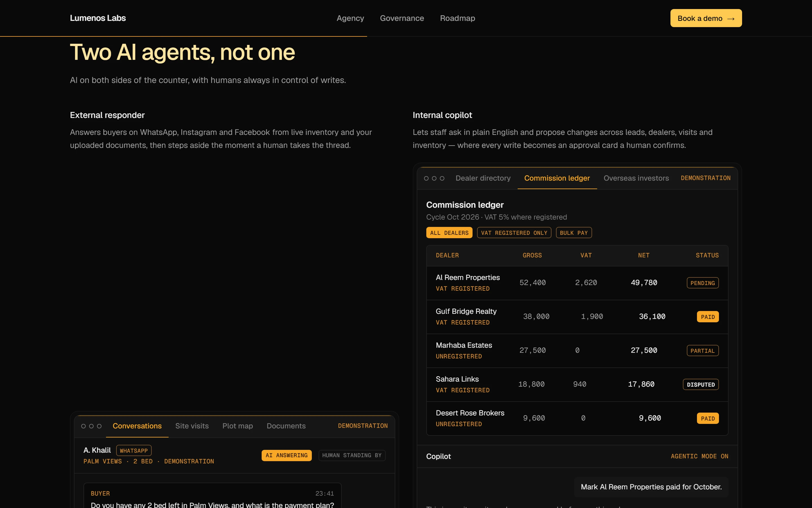Select the Bulk Pay filter chip
This screenshot has width=812, height=508.
point(573,233)
